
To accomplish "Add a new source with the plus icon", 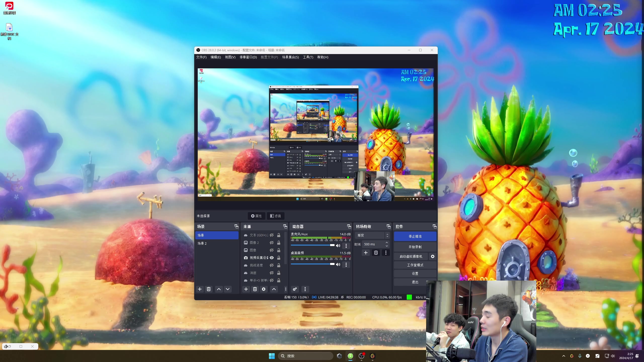I will tap(246, 289).
